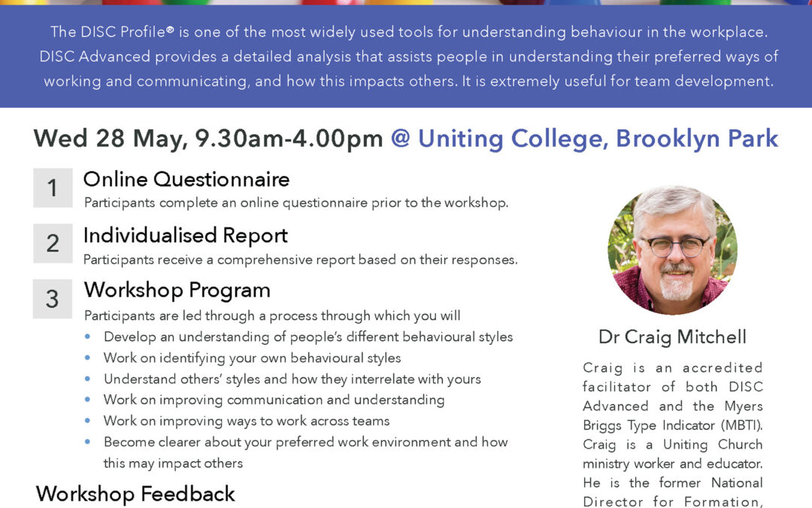Select the number 2 step box
This screenshot has height=508, width=812.
tap(53, 243)
